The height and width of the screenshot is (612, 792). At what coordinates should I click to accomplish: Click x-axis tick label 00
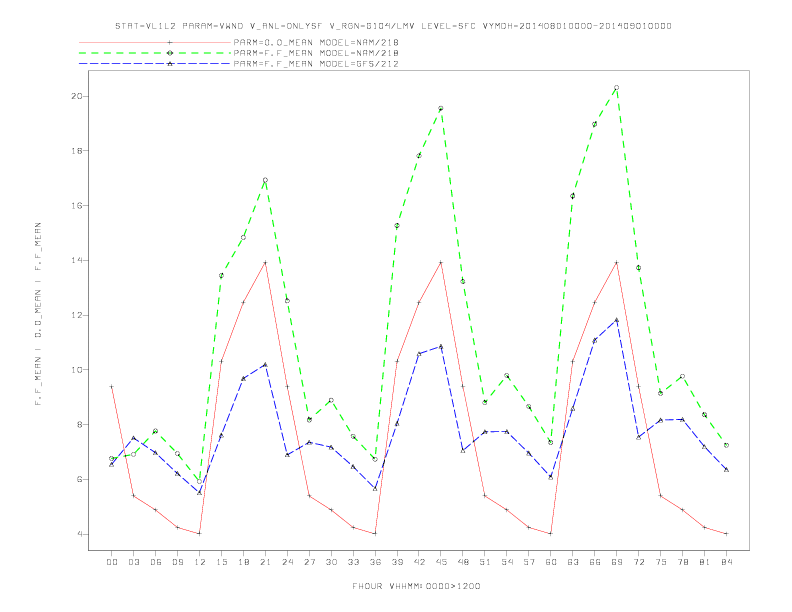112,562
